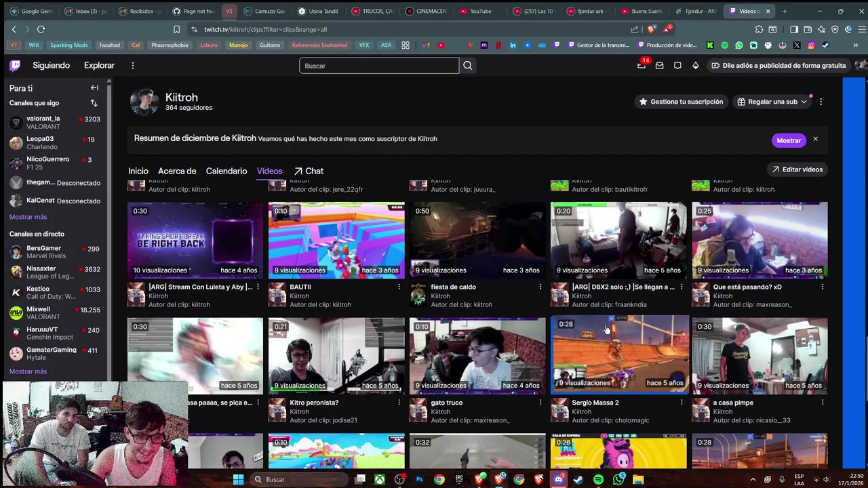Open Discord from the taskbar
The height and width of the screenshot is (488, 868).
[558, 479]
